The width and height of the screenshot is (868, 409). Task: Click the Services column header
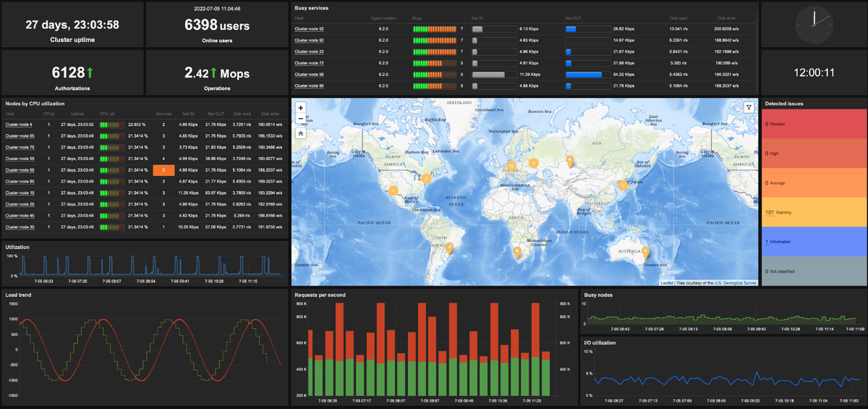coord(163,114)
